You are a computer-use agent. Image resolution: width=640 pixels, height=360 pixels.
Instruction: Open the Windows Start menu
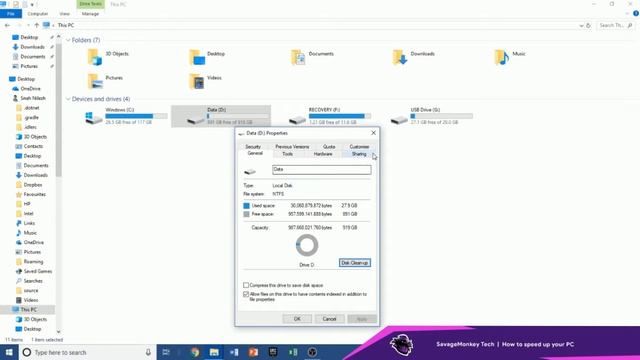(x=9, y=352)
